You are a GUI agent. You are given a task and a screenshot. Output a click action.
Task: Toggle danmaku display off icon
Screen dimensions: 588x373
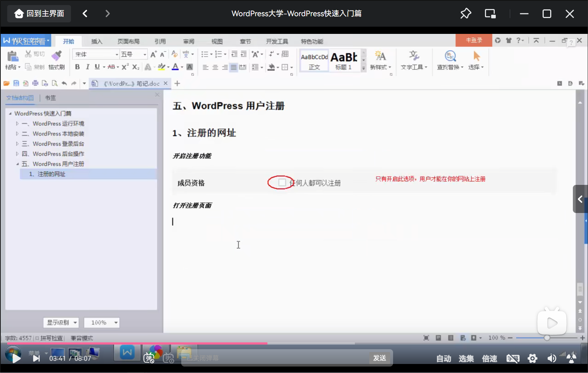[x=149, y=358]
